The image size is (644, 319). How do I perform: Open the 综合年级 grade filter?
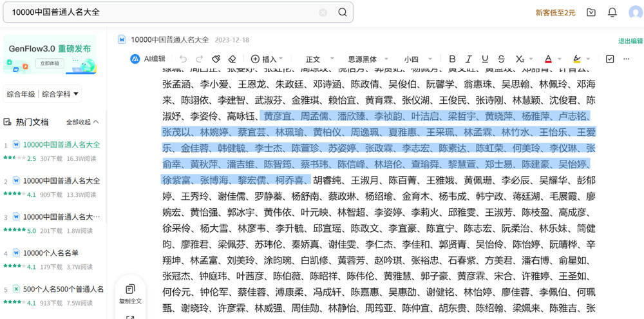click(21, 94)
